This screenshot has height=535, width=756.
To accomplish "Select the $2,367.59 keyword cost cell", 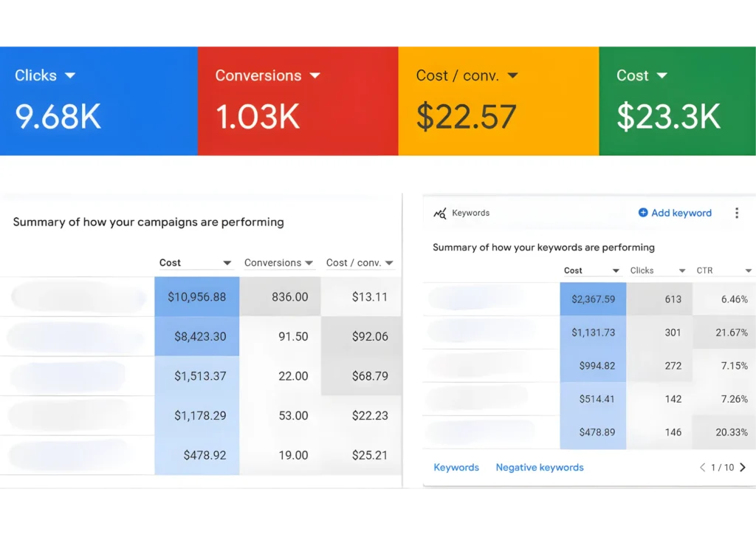I will pyautogui.click(x=593, y=299).
